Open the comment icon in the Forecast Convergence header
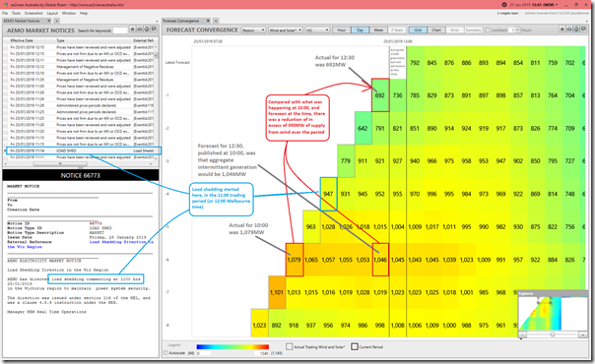 (583, 30)
